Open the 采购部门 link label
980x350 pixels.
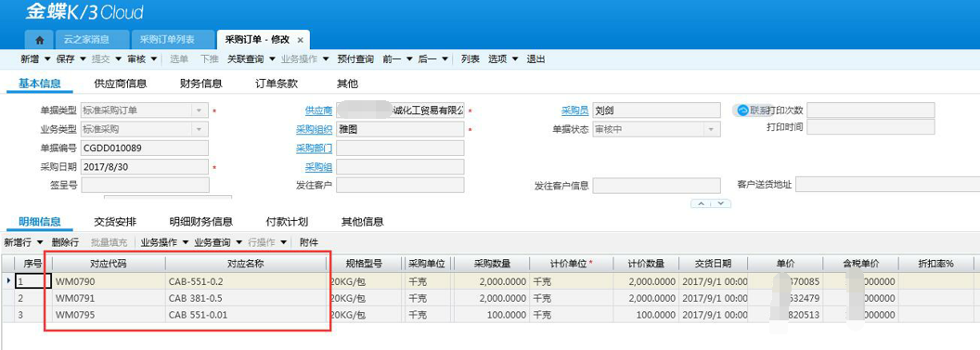pos(314,149)
